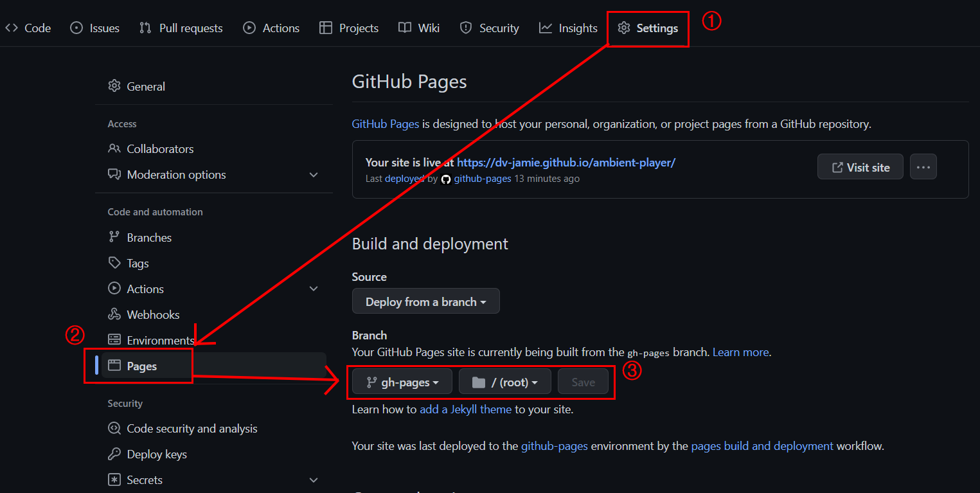The width and height of the screenshot is (980, 493).
Task: Open the live site URL link
Action: [x=566, y=162]
